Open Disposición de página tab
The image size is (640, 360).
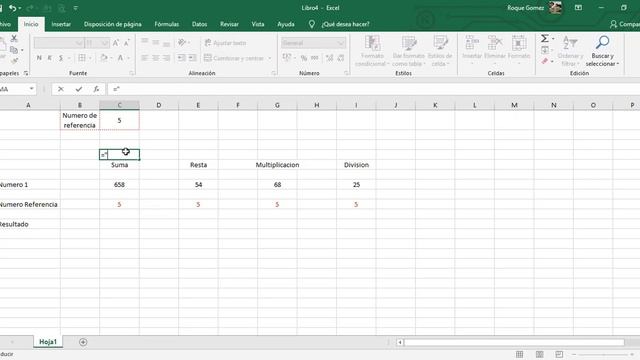(x=113, y=24)
